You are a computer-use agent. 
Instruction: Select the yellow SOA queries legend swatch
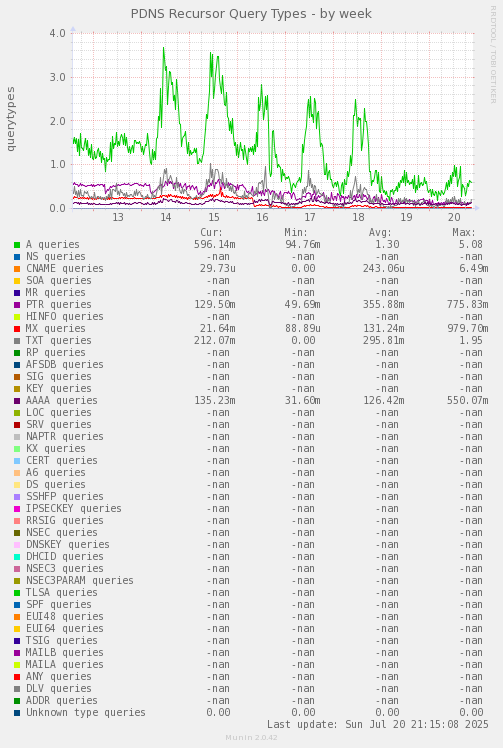click(x=17, y=280)
